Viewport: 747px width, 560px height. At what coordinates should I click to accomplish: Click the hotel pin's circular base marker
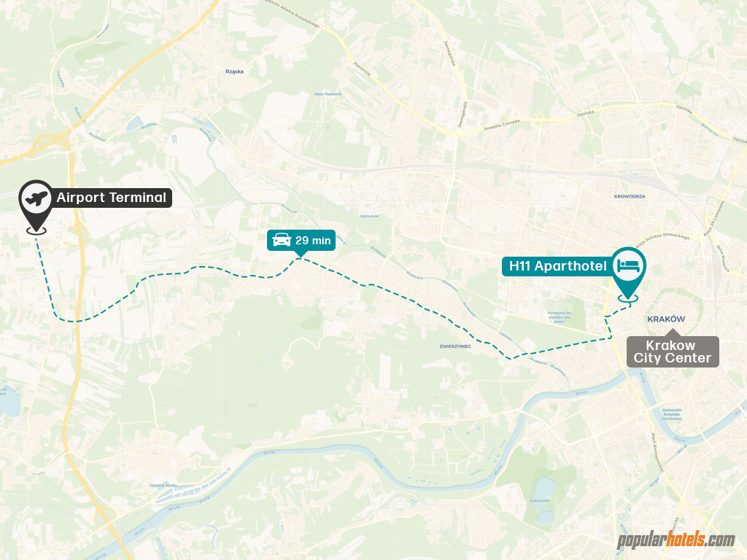pyautogui.click(x=628, y=298)
